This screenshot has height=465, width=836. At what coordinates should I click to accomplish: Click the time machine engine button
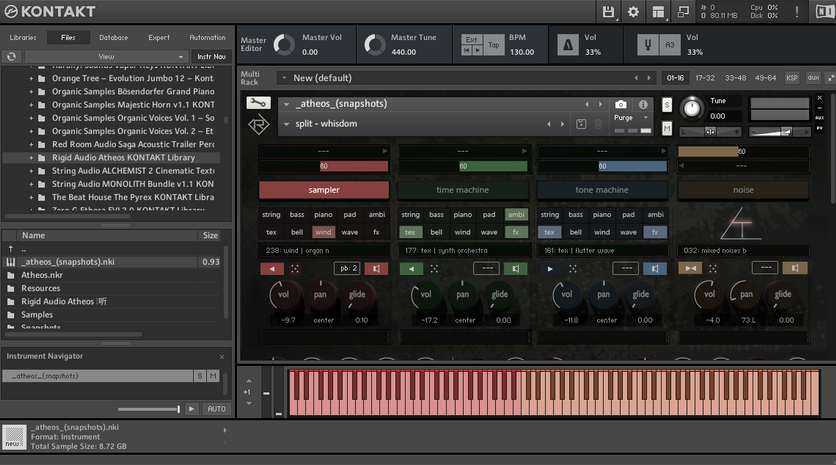click(463, 190)
